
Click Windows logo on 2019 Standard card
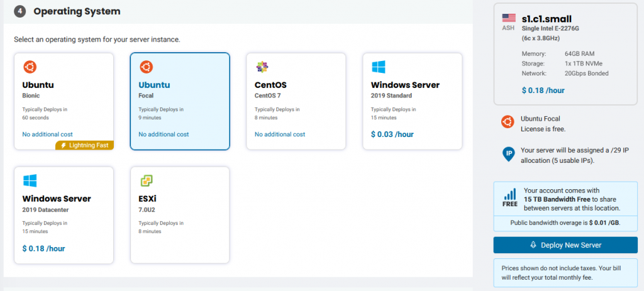click(378, 67)
